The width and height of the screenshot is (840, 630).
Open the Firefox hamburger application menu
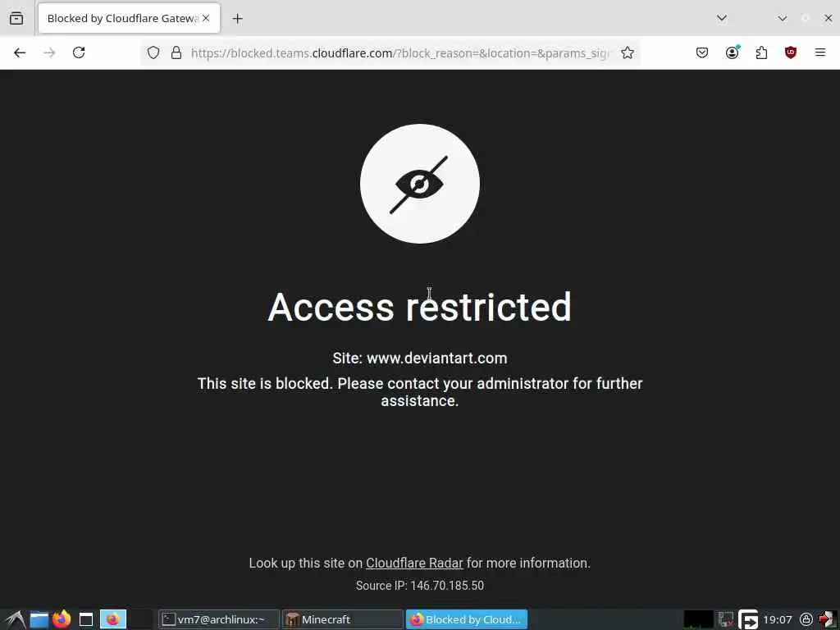pos(819,52)
